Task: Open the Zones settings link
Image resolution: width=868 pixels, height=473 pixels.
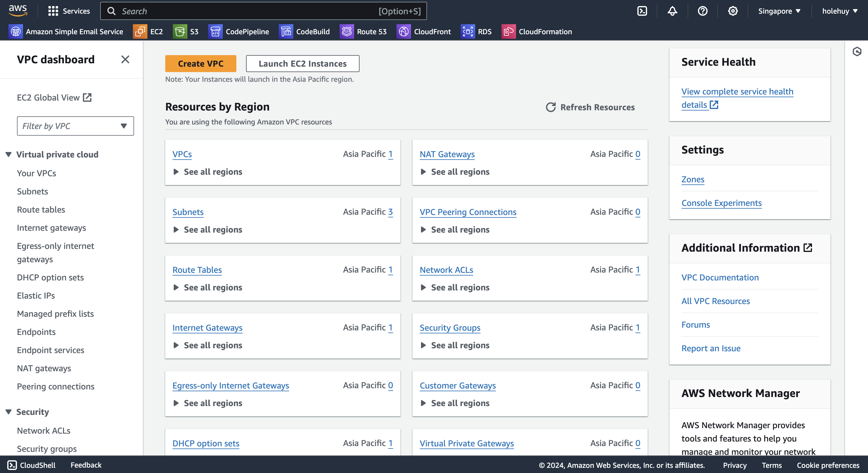Action: [x=693, y=179]
